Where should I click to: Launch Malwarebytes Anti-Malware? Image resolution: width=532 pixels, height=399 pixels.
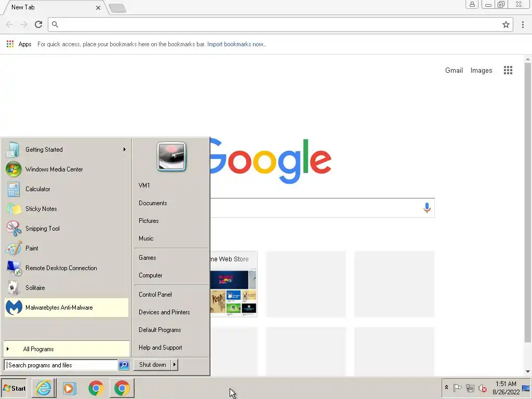(x=66, y=308)
